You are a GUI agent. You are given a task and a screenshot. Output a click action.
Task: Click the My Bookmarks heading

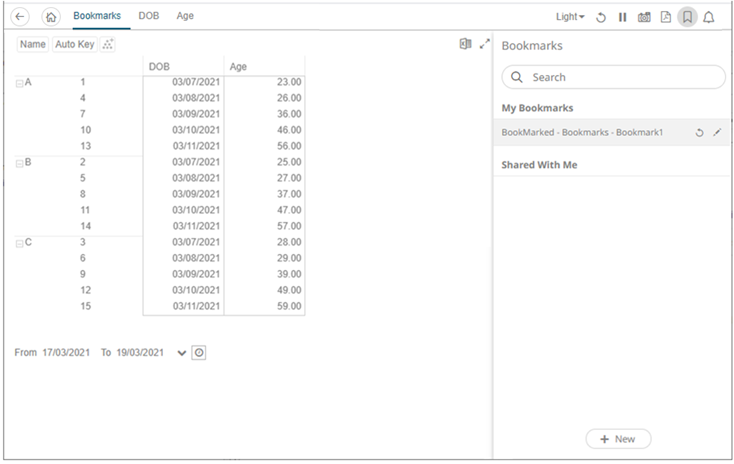[x=537, y=108]
